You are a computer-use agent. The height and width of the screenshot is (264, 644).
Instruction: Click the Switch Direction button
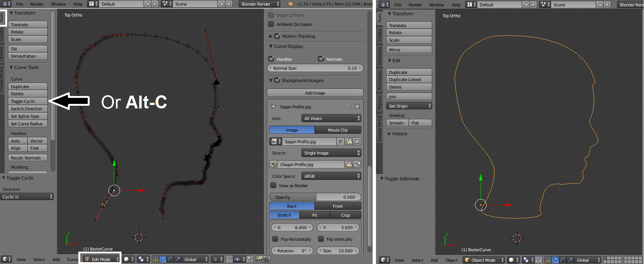28,108
